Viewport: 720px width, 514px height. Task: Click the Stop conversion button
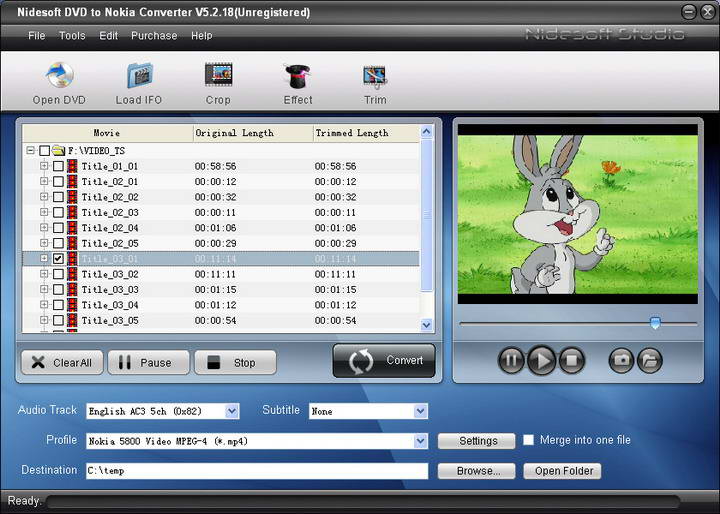point(235,362)
